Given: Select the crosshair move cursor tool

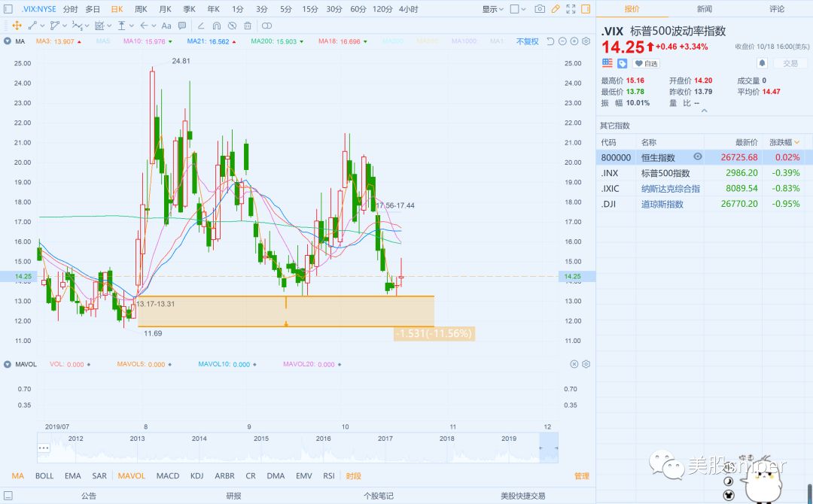Looking at the screenshot, I should click(x=17, y=26).
